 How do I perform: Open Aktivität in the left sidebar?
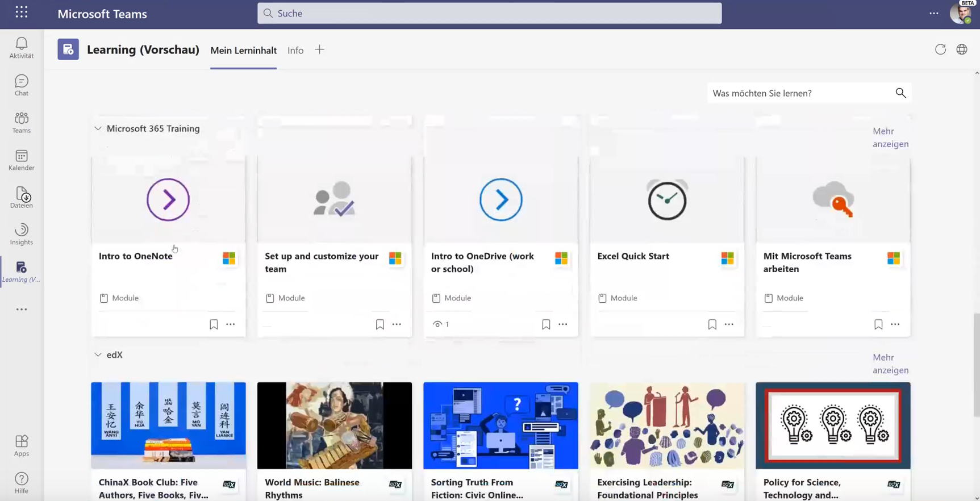pyautogui.click(x=22, y=48)
